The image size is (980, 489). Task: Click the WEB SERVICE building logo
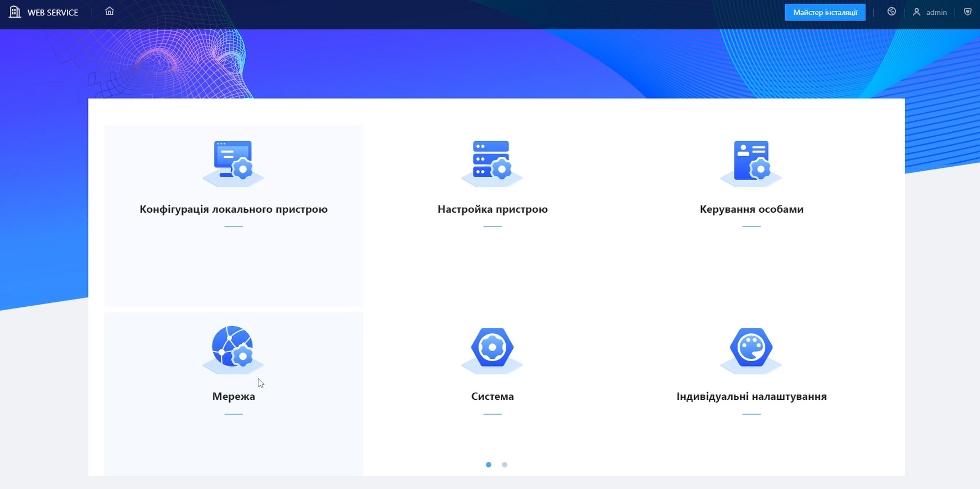(x=15, y=12)
